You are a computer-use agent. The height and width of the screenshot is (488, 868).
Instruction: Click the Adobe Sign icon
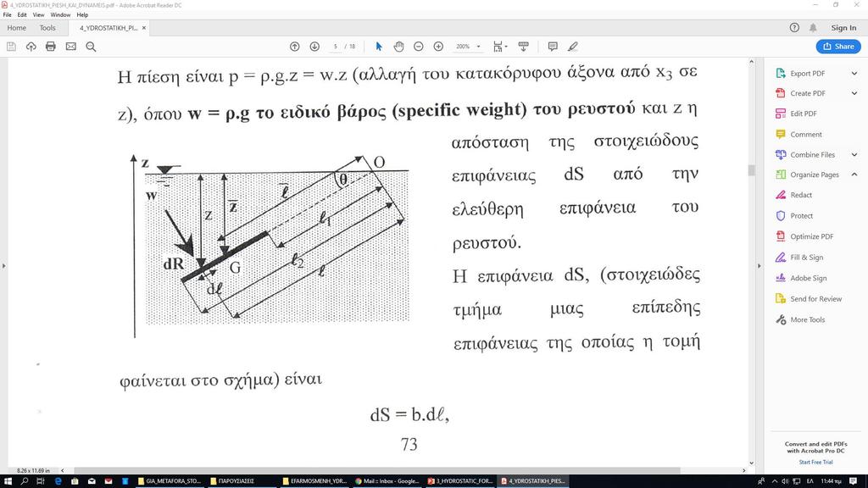(781, 278)
